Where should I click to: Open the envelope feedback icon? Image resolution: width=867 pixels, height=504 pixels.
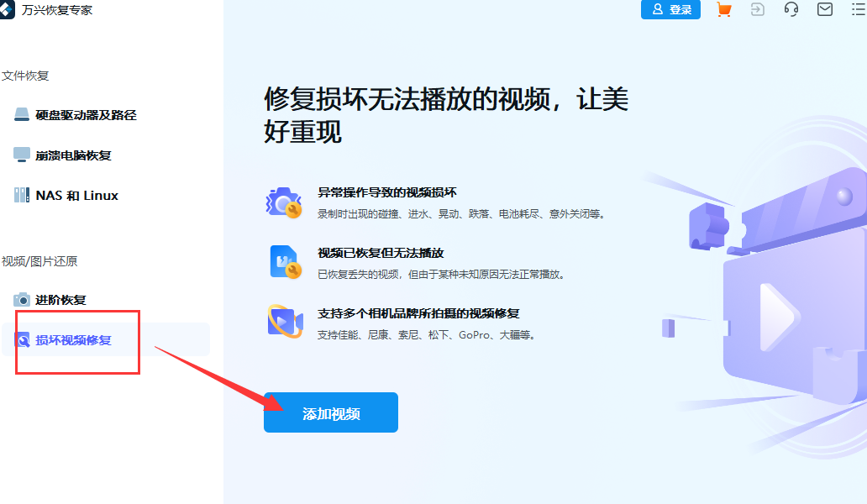tap(824, 10)
